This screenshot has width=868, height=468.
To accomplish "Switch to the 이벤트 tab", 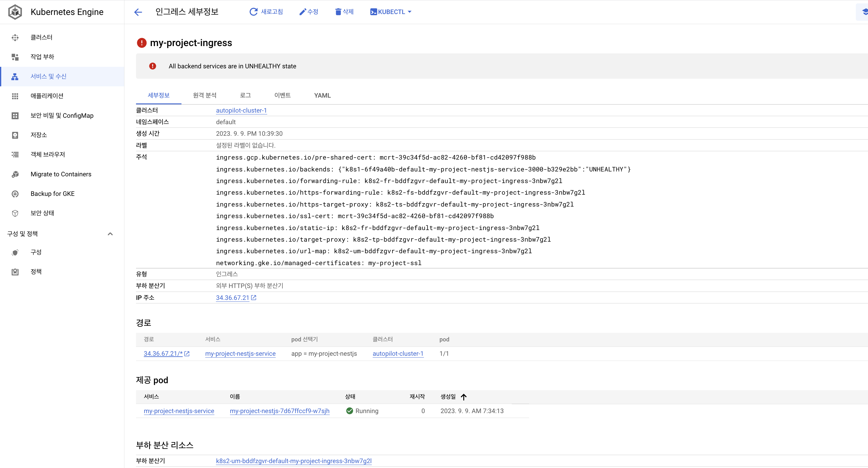I will coord(282,95).
